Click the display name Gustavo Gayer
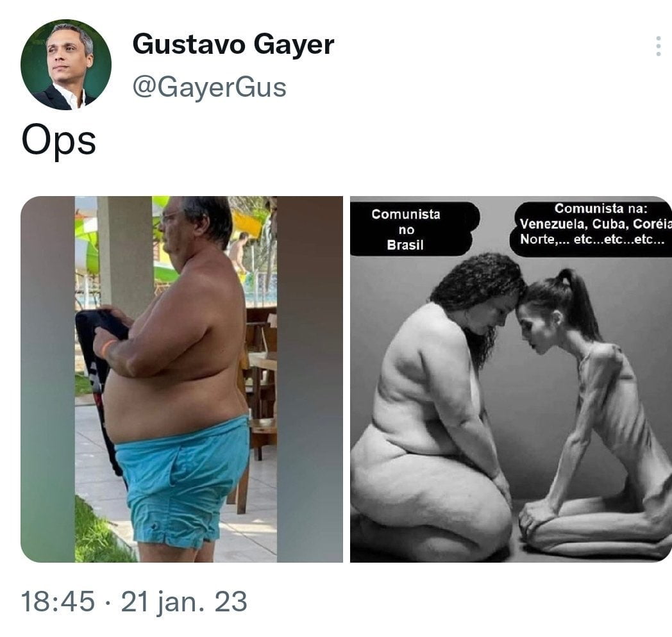The image size is (672, 637). point(233,45)
